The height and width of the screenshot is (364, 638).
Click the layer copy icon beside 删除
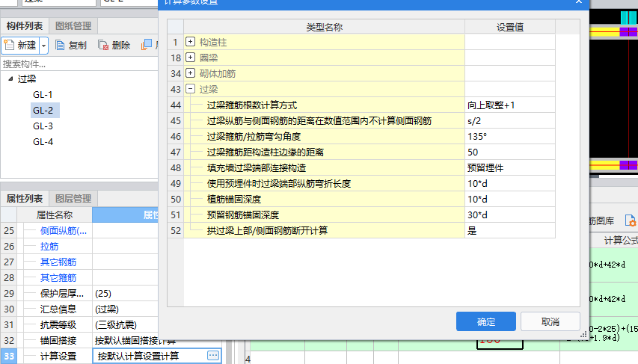(147, 45)
